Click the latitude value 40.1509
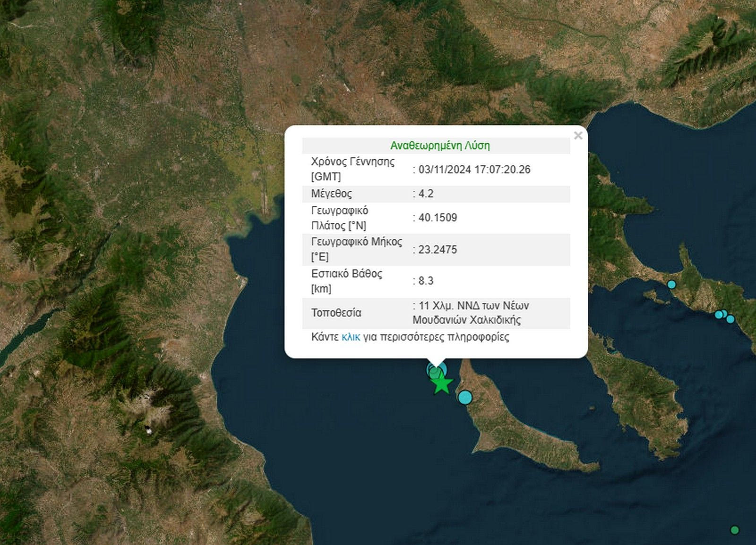Image resolution: width=756 pixels, height=545 pixels. [x=438, y=218]
